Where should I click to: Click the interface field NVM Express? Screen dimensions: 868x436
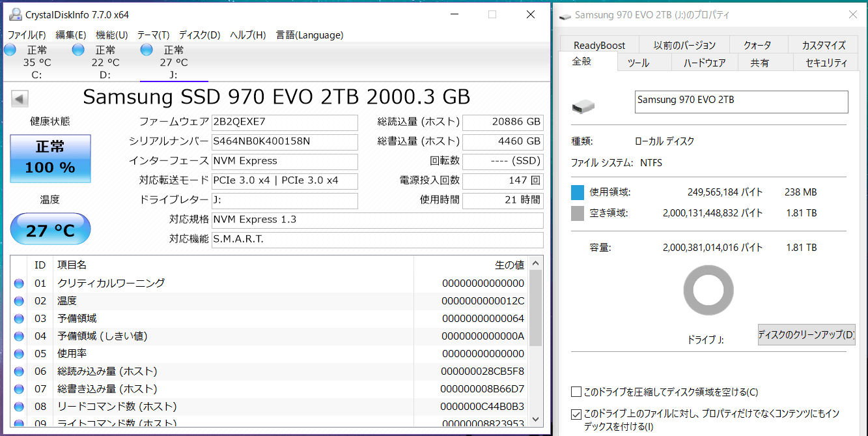285,162
